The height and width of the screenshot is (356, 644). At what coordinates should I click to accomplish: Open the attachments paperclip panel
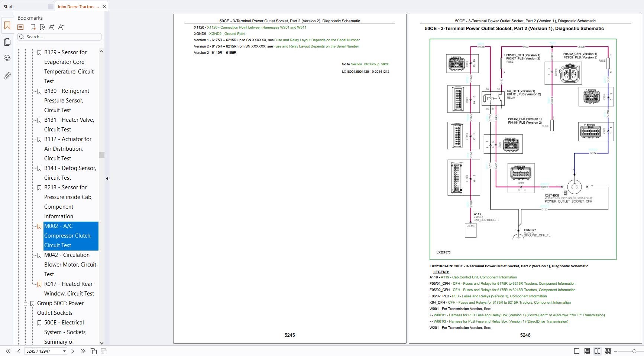(x=7, y=76)
